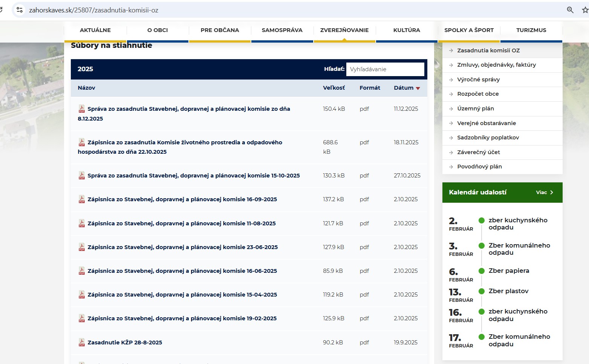Open the TURIZMUS navigation menu

531,30
